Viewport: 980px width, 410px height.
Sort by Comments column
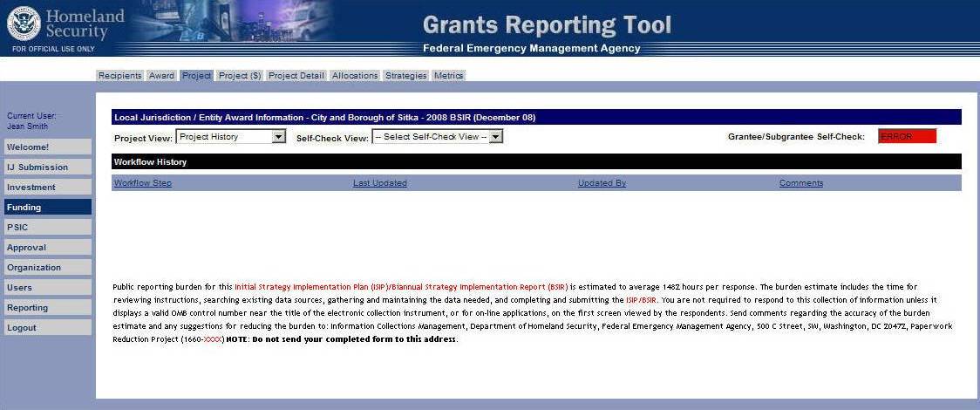801,183
